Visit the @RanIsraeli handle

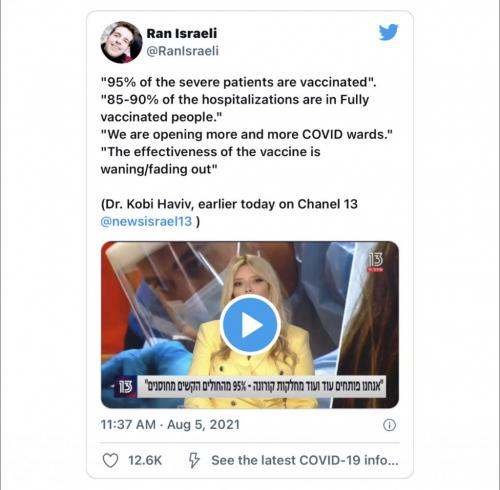[x=183, y=51]
